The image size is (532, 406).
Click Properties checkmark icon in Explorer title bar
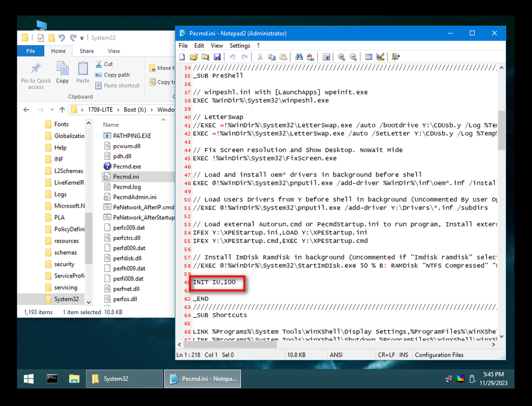41,38
